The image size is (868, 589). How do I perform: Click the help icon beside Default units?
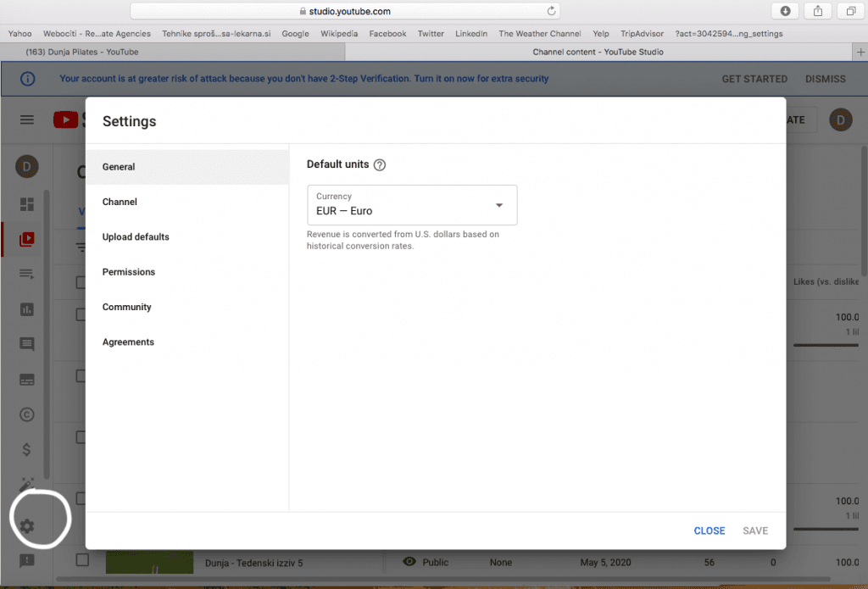[x=380, y=165]
